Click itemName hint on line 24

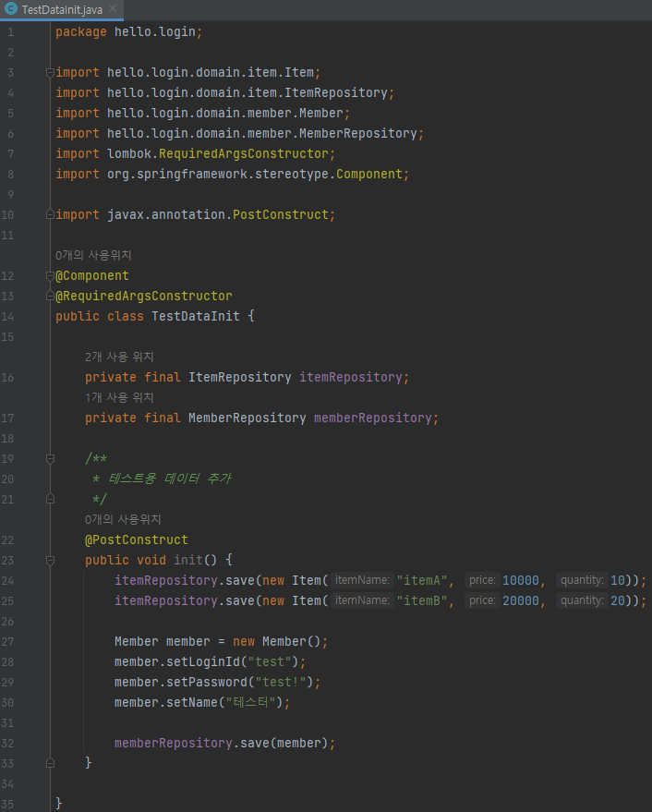pyautogui.click(x=362, y=580)
